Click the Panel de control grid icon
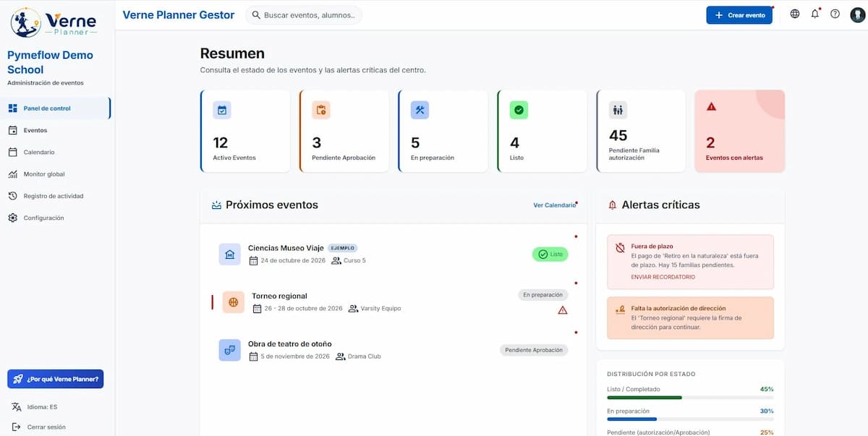Image resolution: width=868 pixels, height=436 pixels. [x=12, y=108]
